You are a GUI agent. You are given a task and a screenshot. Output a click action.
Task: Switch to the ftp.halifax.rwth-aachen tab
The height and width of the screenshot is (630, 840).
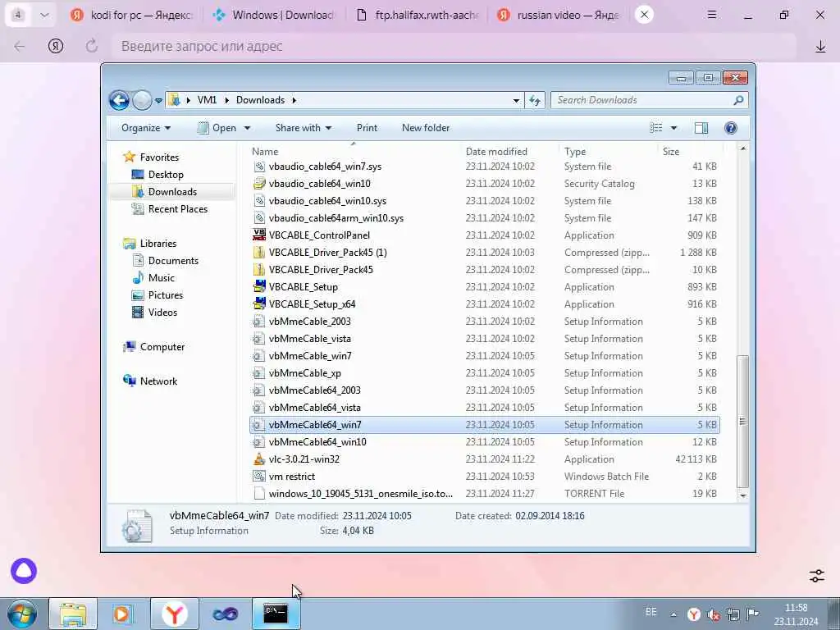418,15
